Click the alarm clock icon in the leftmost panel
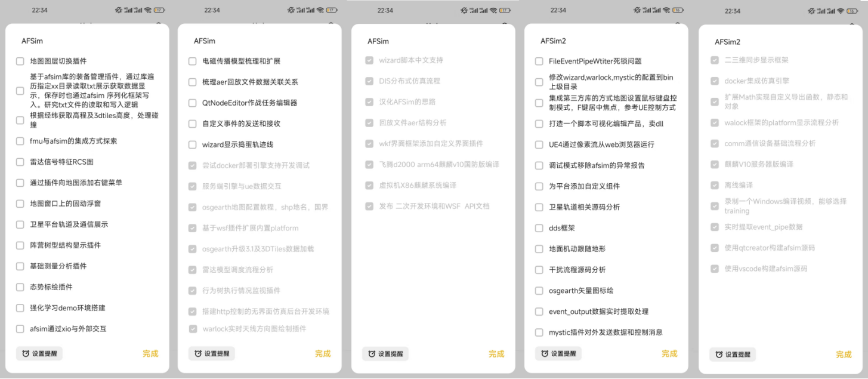This screenshot has height=379, width=868. [x=26, y=354]
